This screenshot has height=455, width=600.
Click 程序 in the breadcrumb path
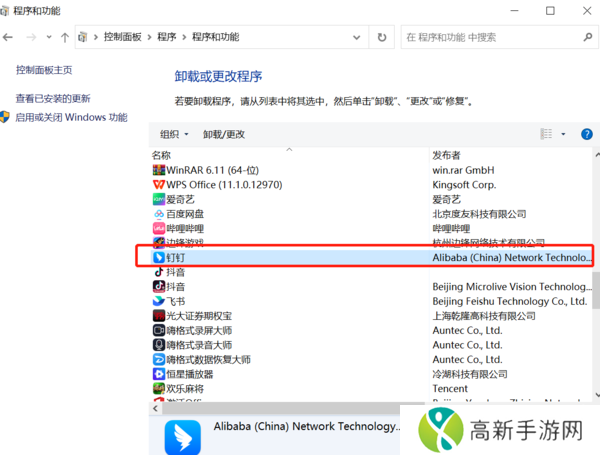(166, 37)
